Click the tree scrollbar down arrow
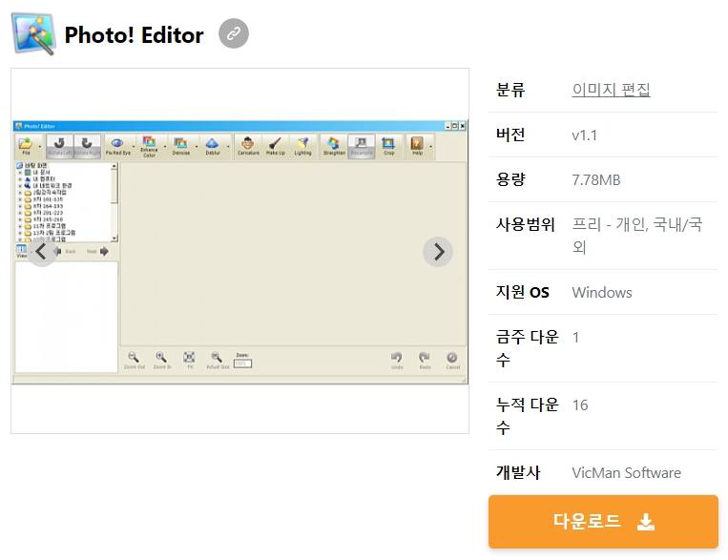Image resolution: width=728 pixels, height=560 pixels. (x=114, y=239)
